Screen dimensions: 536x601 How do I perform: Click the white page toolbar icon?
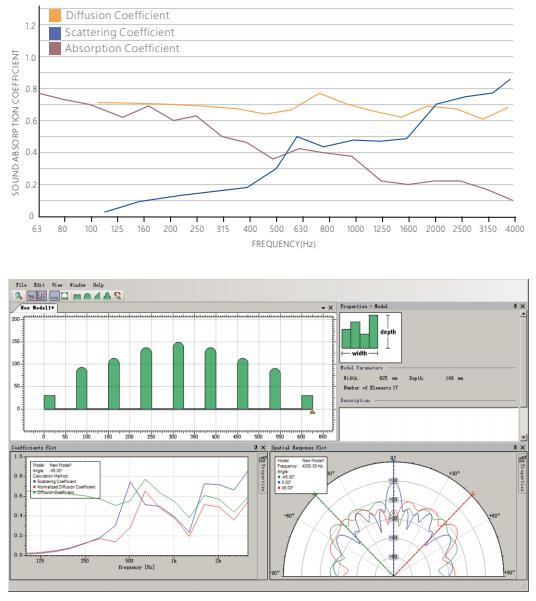point(64,296)
